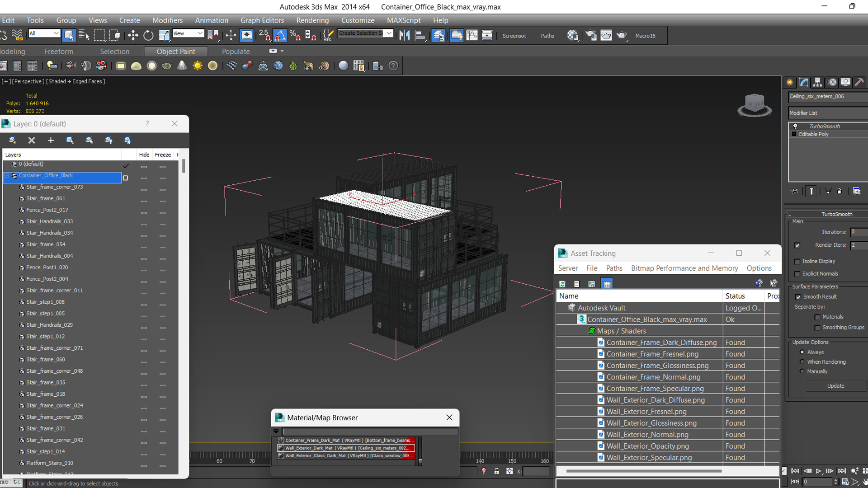Open Material/Map Browser options arrow

pos(276,432)
